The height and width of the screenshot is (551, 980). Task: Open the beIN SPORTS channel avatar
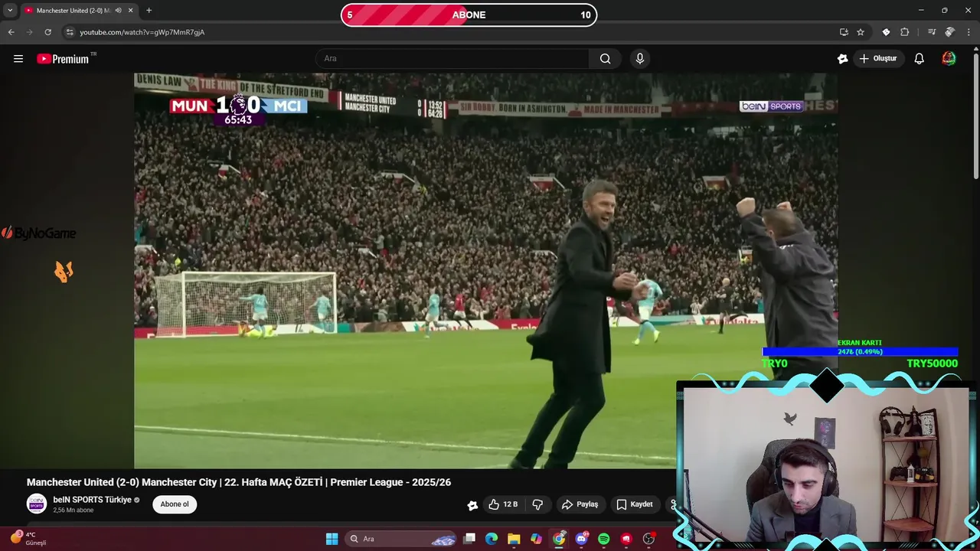pos(37,504)
